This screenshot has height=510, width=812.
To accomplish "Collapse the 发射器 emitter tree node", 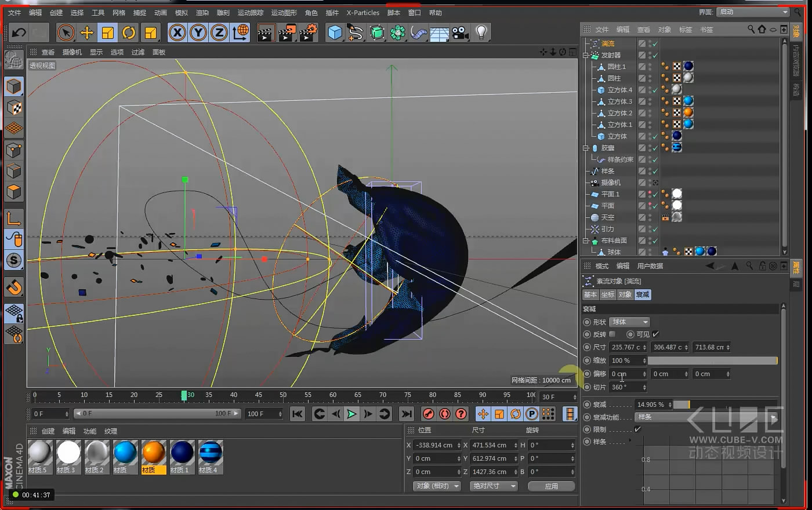I will [586, 55].
